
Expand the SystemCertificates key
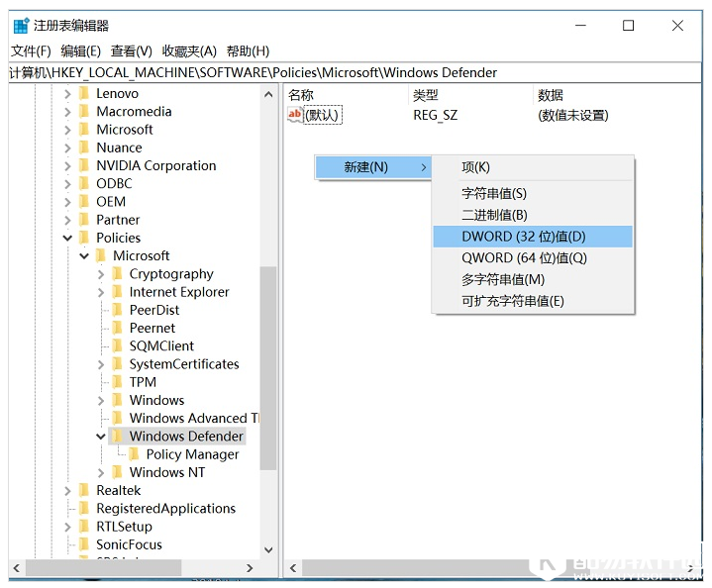click(101, 364)
